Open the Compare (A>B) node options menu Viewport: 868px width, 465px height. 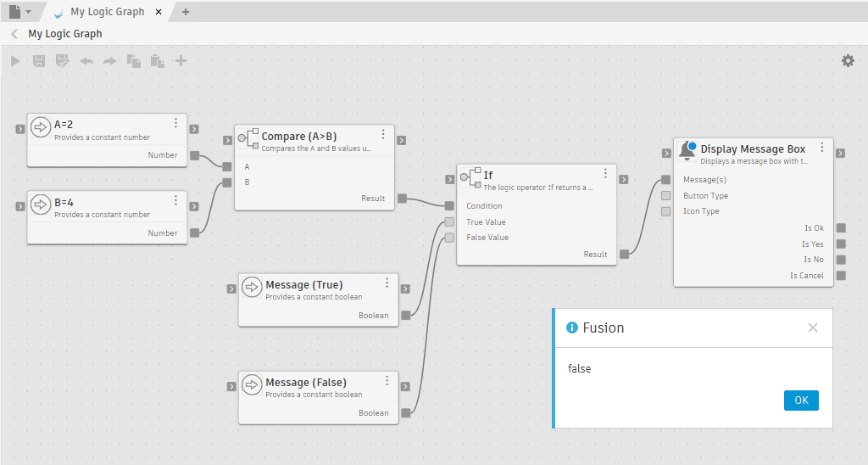pos(383,135)
